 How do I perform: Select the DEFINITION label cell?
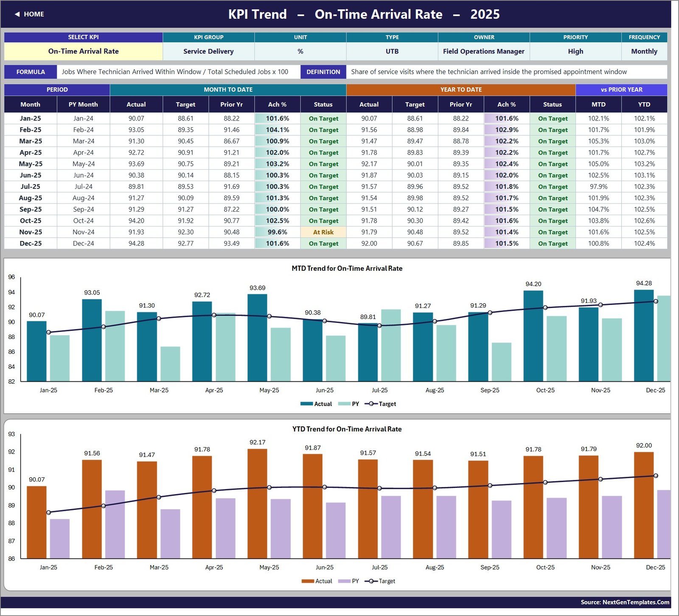point(323,72)
